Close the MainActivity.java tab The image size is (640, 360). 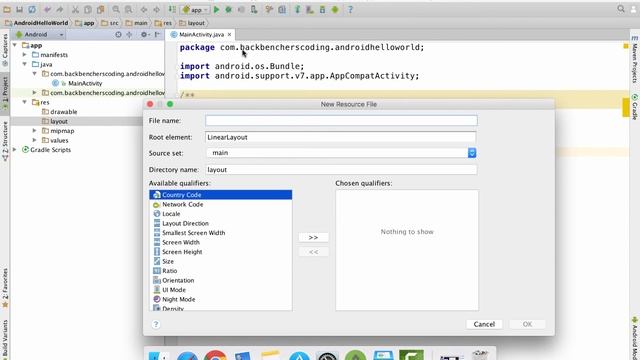tap(229, 35)
